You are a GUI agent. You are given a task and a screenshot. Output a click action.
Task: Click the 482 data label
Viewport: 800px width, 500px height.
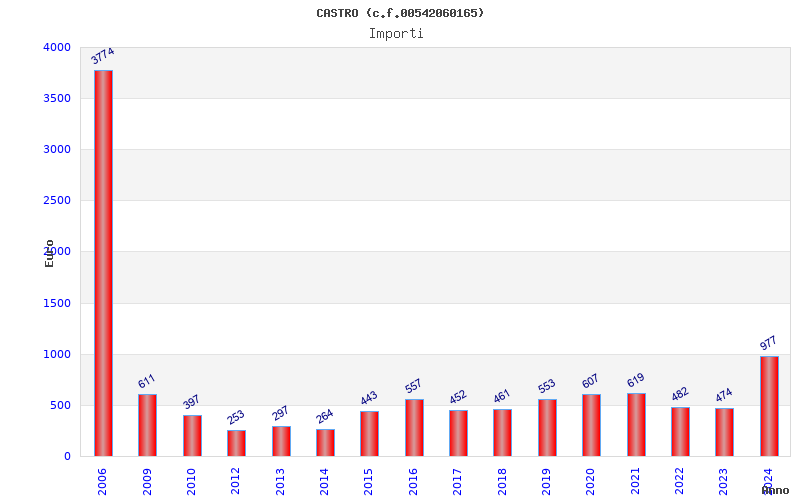point(680,394)
